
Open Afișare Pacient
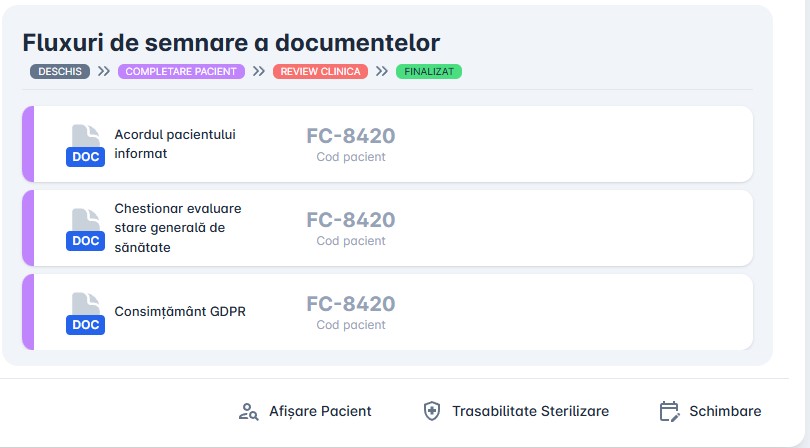coord(319,411)
